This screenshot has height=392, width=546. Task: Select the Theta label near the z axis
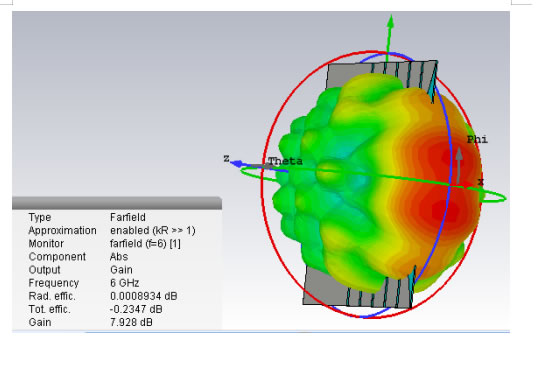coord(285,161)
